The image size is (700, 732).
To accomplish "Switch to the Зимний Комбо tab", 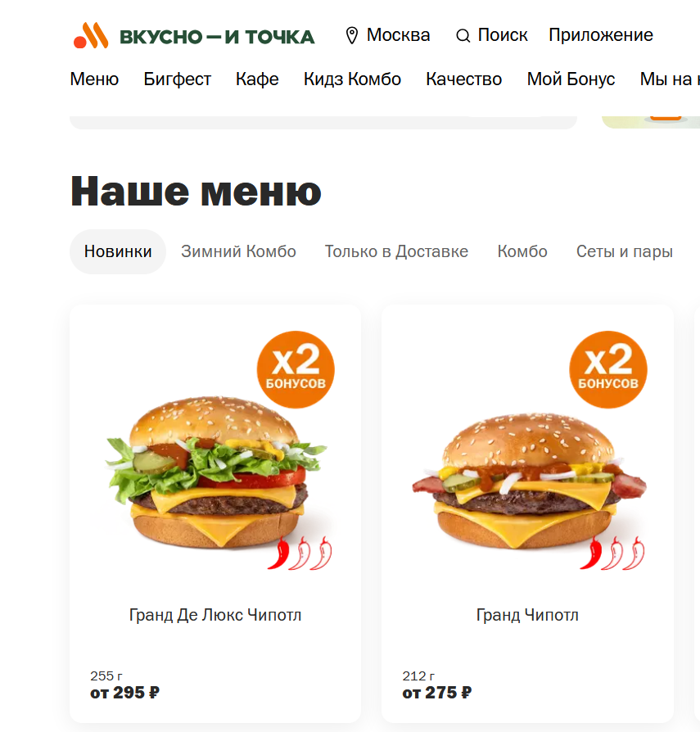I will pos(238,251).
